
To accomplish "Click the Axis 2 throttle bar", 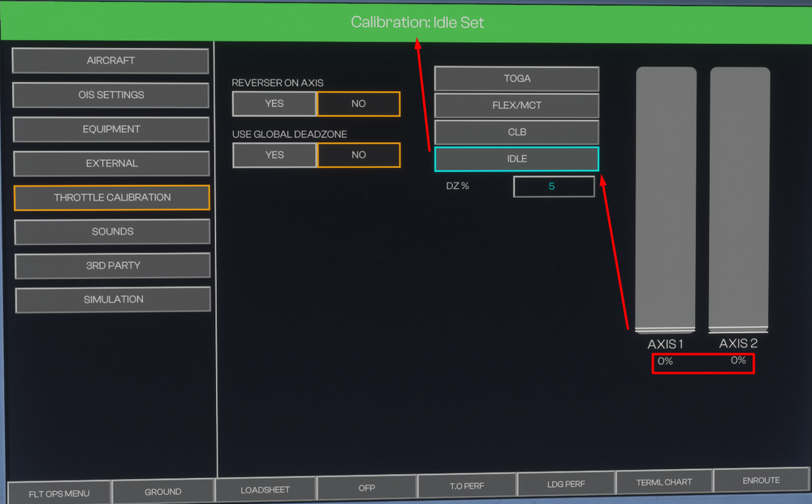I will tap(740, 199).
